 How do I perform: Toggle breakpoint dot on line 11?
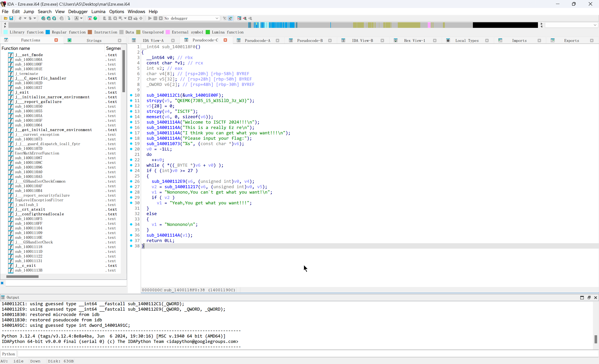(x=131, y=101)
